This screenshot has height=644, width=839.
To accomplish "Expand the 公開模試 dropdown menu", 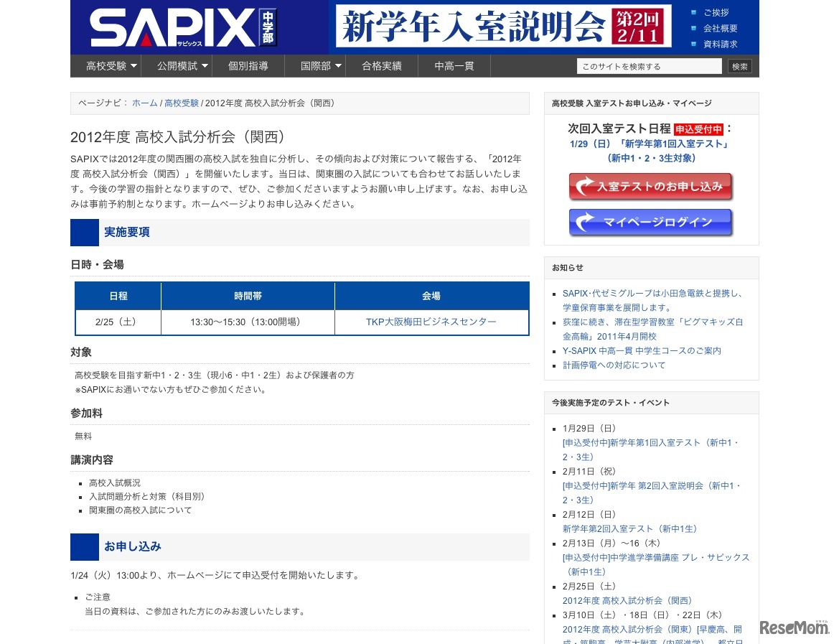I will click(x=178, y=65).
